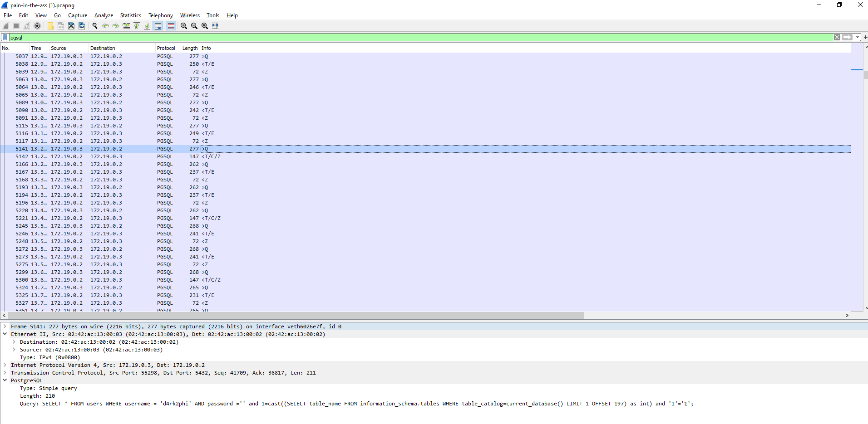This screenshot has width=868, height=424.
Task: Open the Statistics menu
Action: pos(130,15)
